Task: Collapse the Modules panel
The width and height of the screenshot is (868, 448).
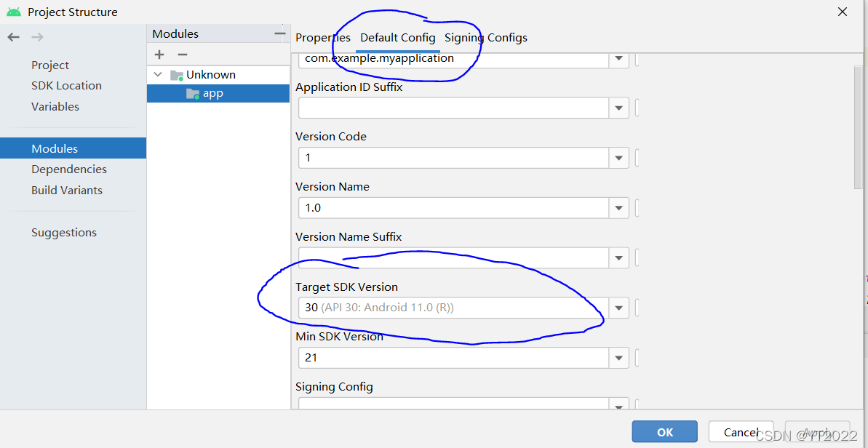Action: 280,33
